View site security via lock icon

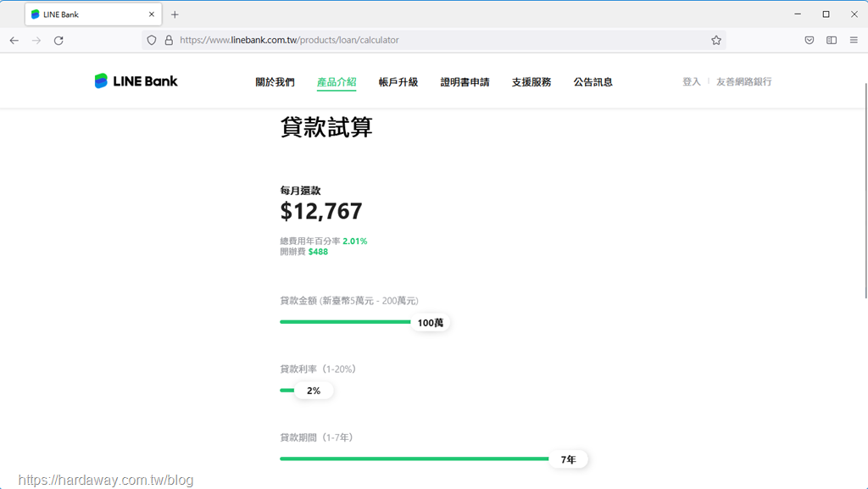pos(169,41)
